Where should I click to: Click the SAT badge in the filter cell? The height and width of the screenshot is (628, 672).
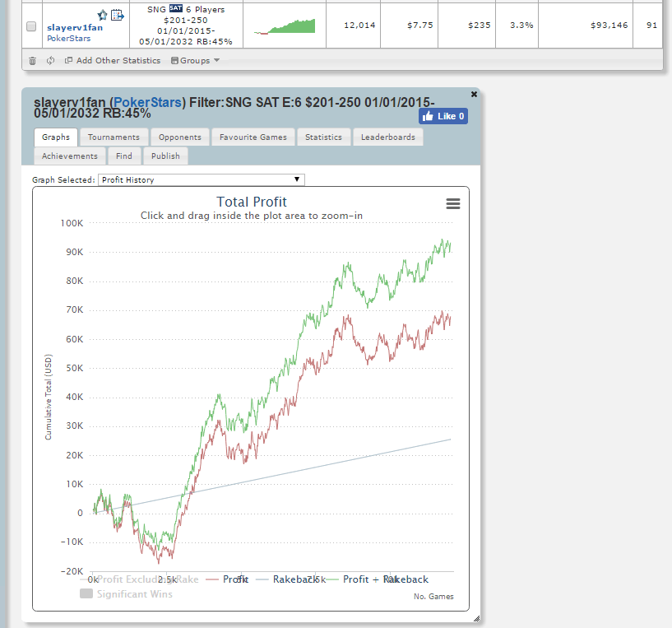[x=176, y=8]
